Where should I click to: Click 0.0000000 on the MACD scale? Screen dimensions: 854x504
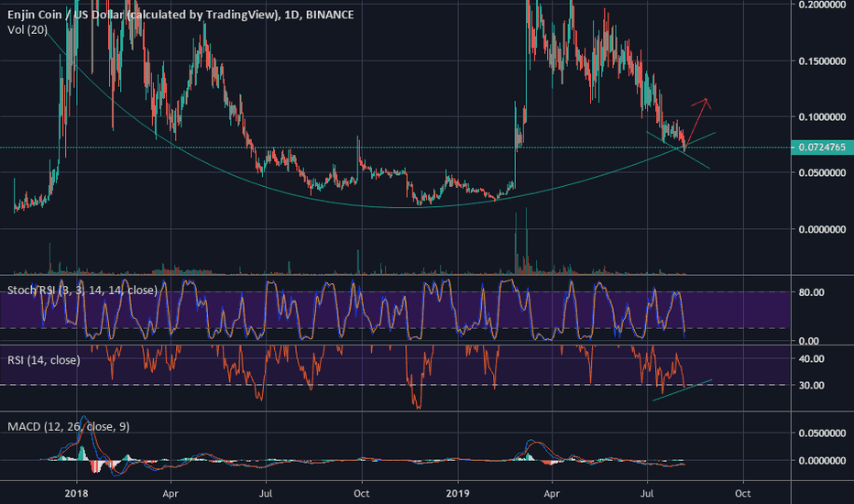822,461
